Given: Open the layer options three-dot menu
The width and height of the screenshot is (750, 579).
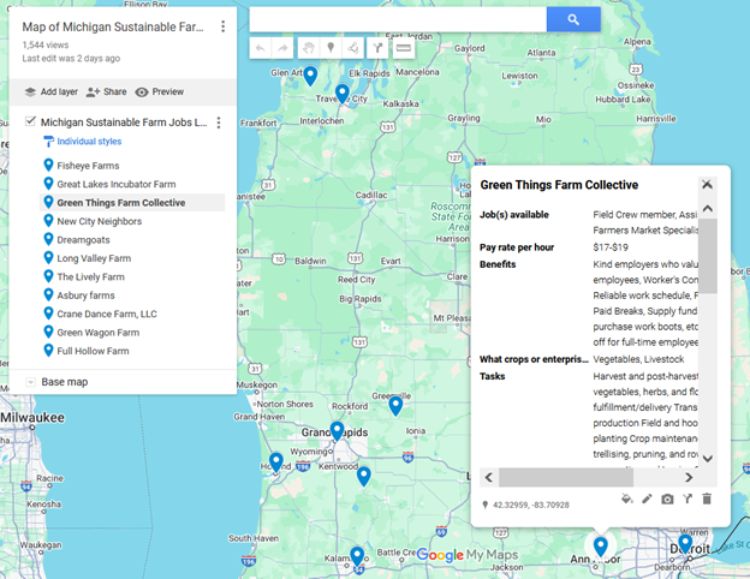Looking at the screenshot, I should point(219,122).
